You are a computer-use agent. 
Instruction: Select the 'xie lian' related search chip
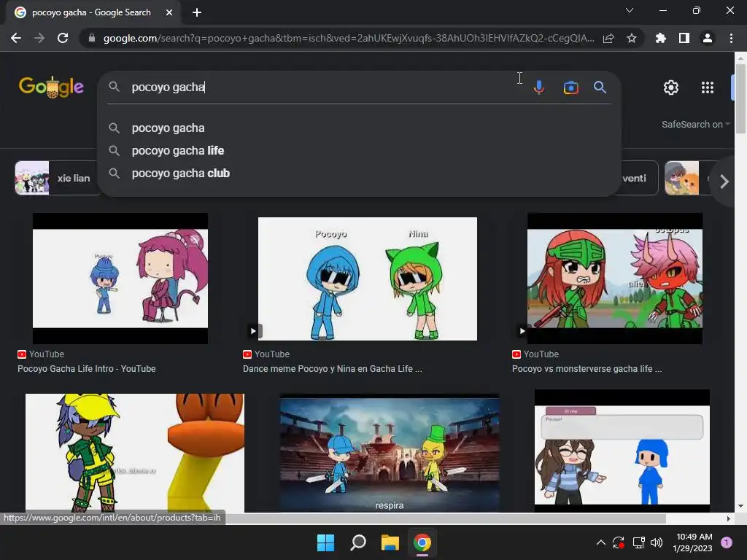click(57, 178)
